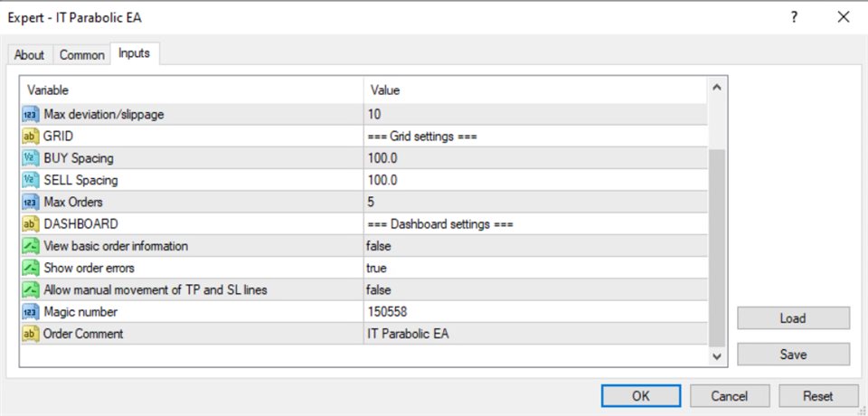Click the OK button
868x416 pixels.
[x=641, y=396]
